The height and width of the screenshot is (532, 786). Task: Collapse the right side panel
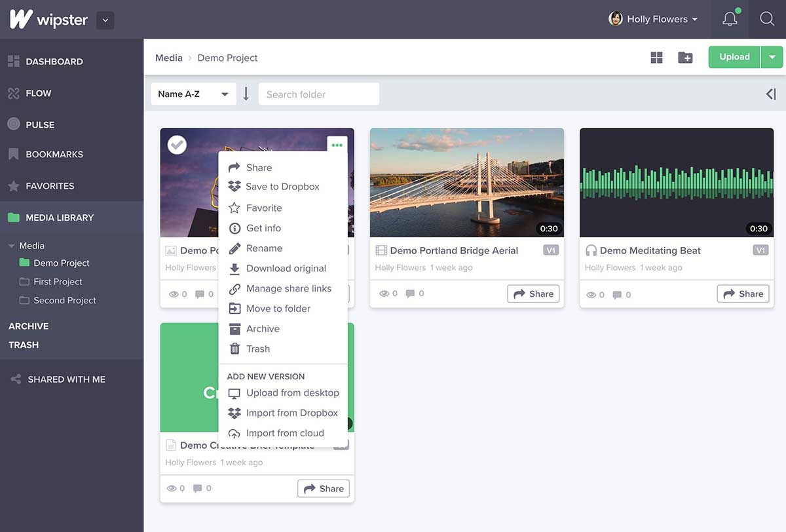click(x=771, y=94)
